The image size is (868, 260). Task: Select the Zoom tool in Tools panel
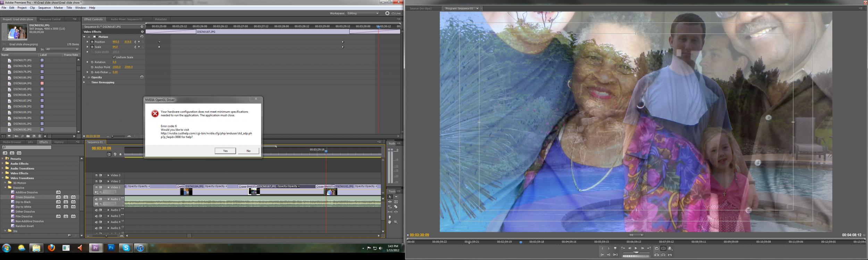(396, 222)
